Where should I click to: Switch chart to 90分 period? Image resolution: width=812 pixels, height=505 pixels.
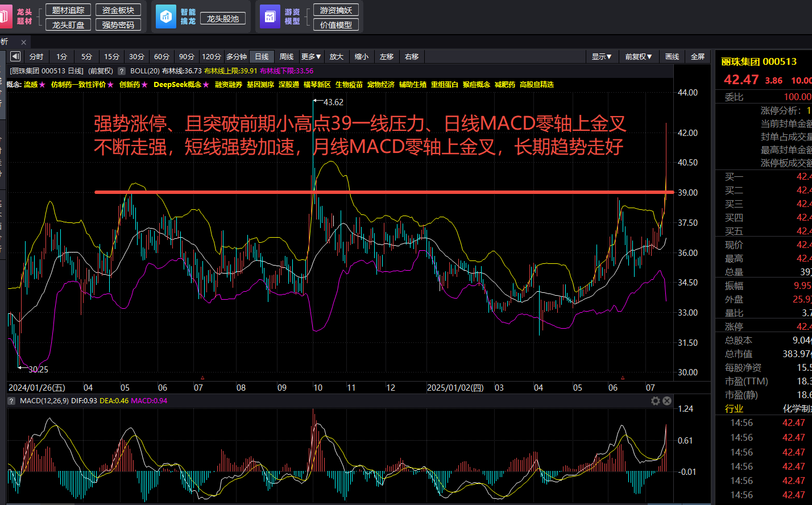click(187, 57)
